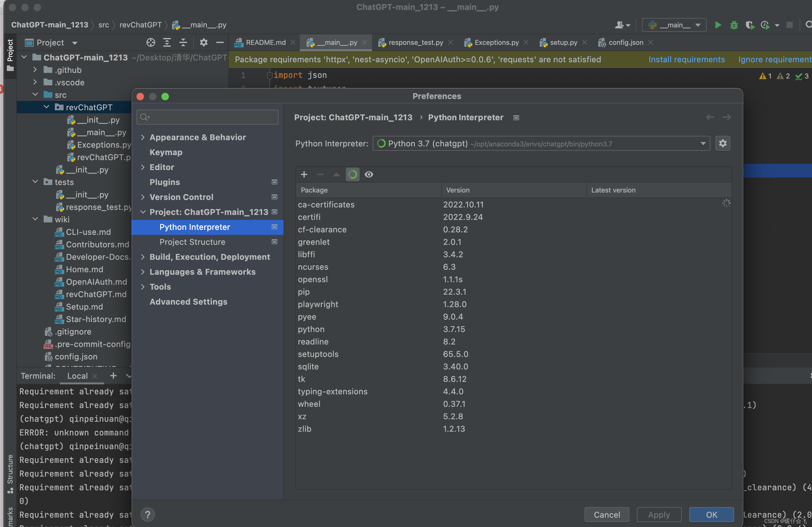812x527 pixels.
Task: Click the locate file target icon
Action: tap(150, 42)
